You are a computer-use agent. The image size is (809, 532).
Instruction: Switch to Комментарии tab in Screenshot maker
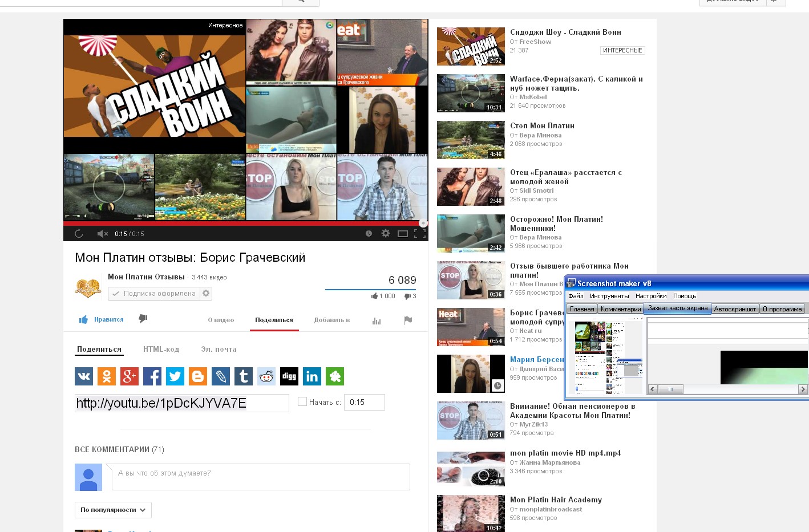coord(621,309)
